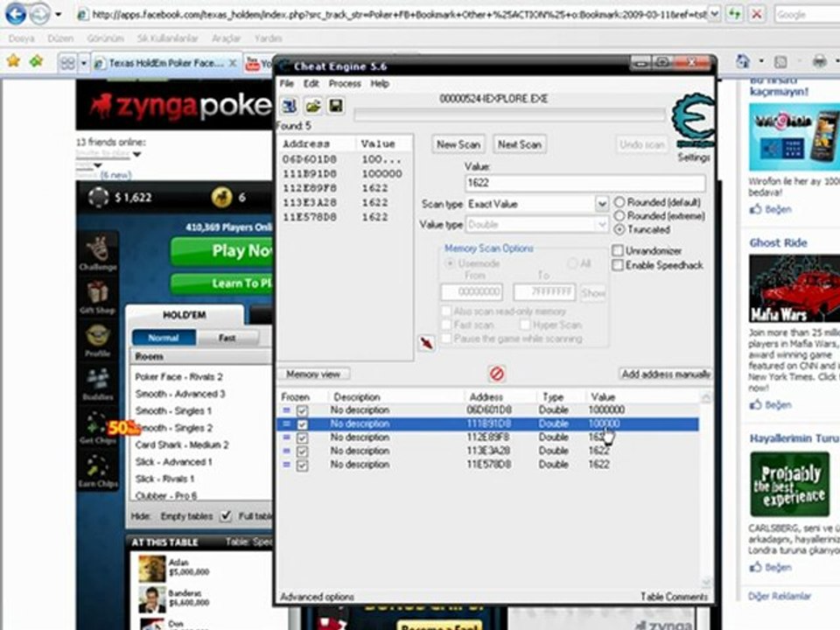Select Rounded (extreme) radio button
The height and width of the screenshot is (630, 840).
pos(619,216)
